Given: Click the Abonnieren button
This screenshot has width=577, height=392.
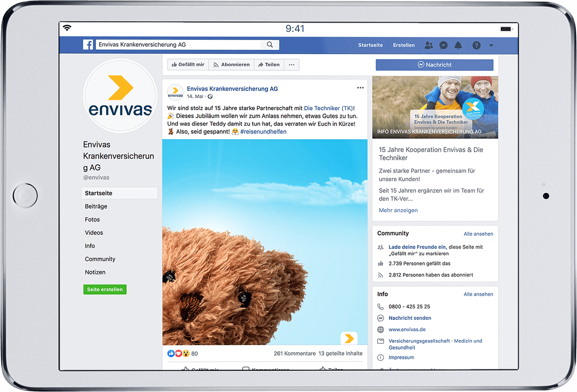Looking at the screenshot, I should [x=231, y=64].
